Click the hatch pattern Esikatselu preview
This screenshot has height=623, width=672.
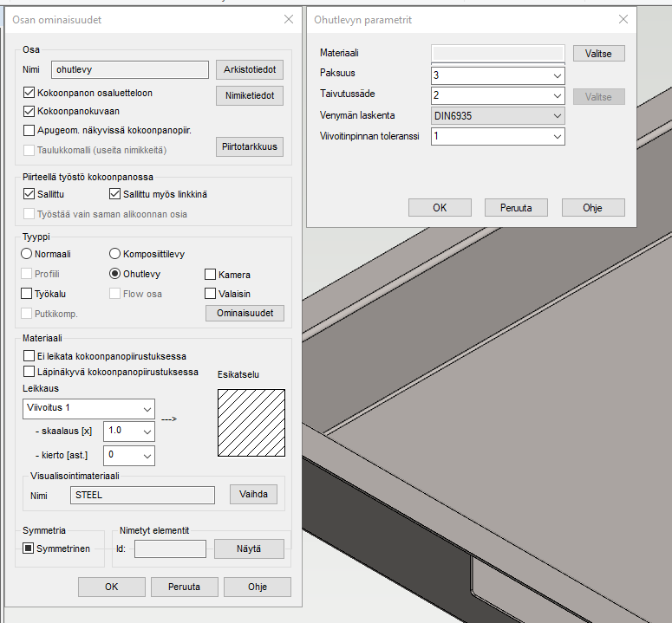click(x=251, y=422)
